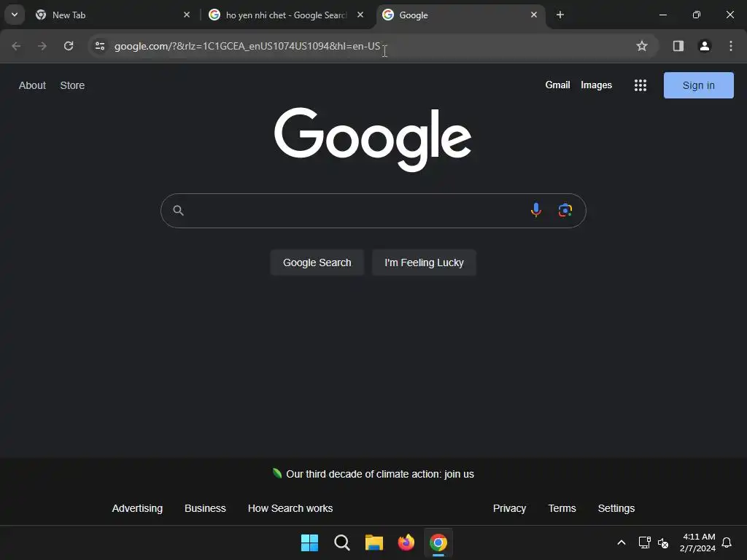The image size is (747, 560).
Task: Show hidden system tray icons
Action: pos(622,542)
